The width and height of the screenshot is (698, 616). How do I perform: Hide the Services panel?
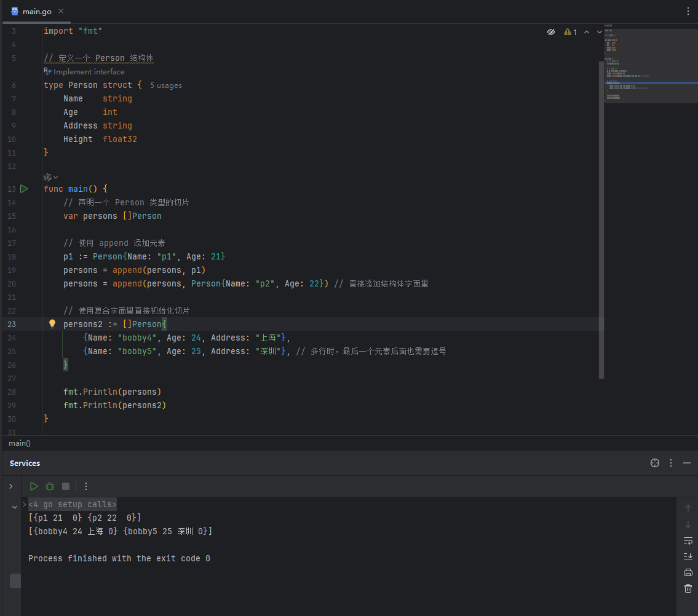pos(687,463)
